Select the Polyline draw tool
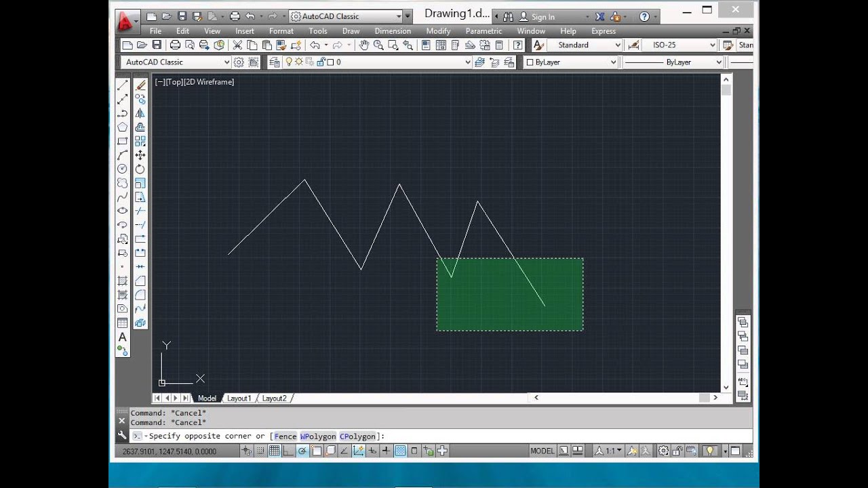868x488 pixels. [x=123, y=113]
